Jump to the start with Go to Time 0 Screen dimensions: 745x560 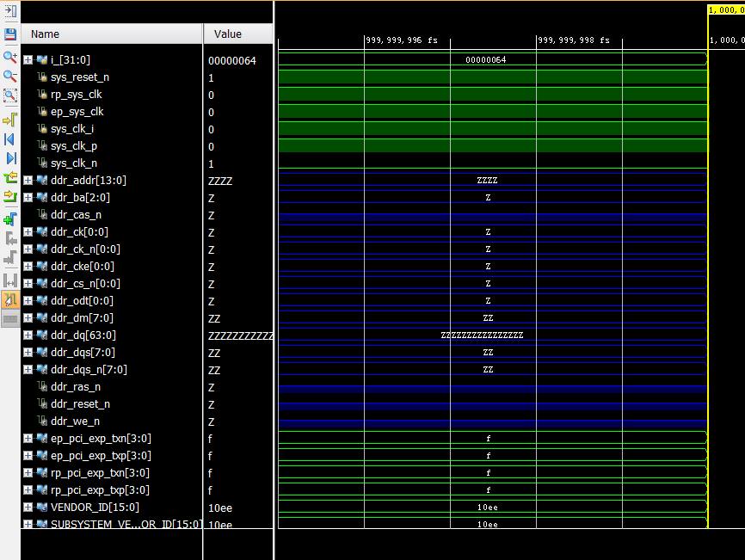click(10, 138)
